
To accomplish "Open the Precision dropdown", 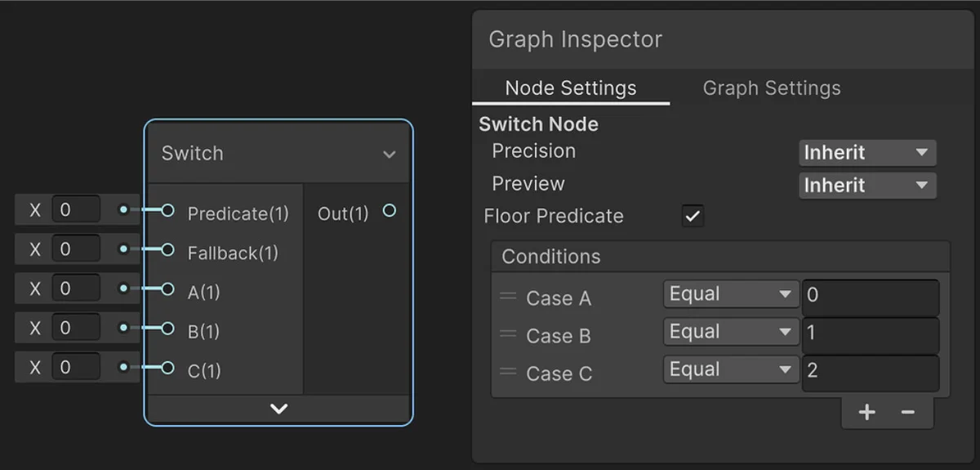I will pos(867,153).
